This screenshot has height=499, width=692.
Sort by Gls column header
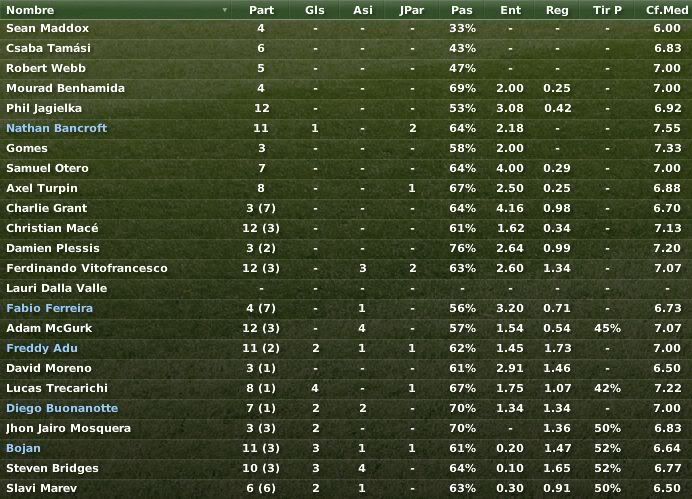tap(315, 10)
